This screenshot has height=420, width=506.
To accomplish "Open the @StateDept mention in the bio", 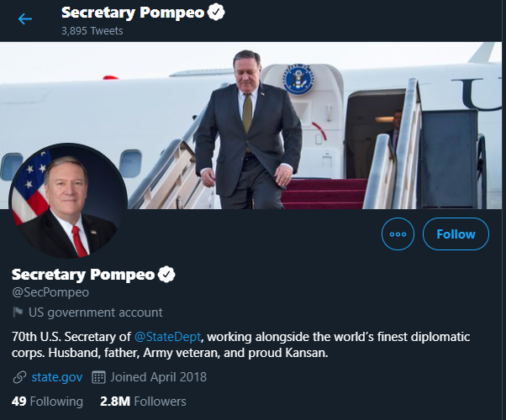I will tap(162, 337).
